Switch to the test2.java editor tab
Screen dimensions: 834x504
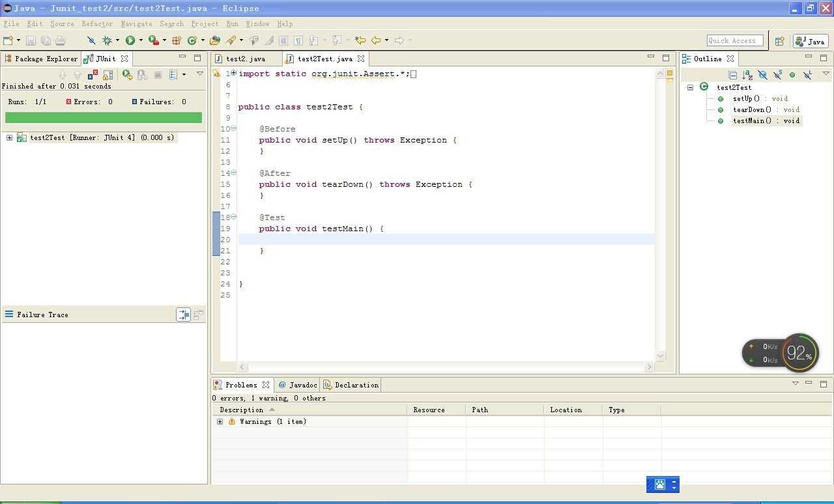245,59
